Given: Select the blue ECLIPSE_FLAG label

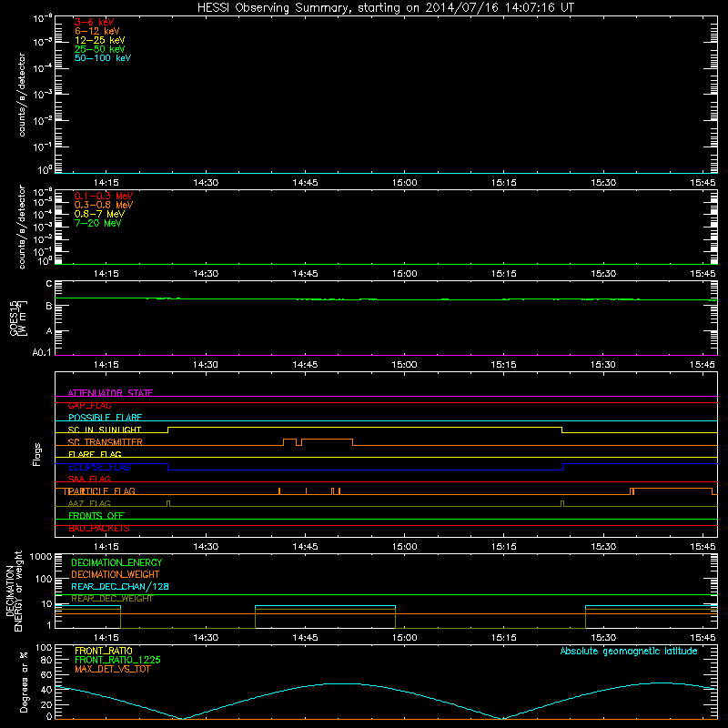Looking at the screenshot, I should coord(99,467).
